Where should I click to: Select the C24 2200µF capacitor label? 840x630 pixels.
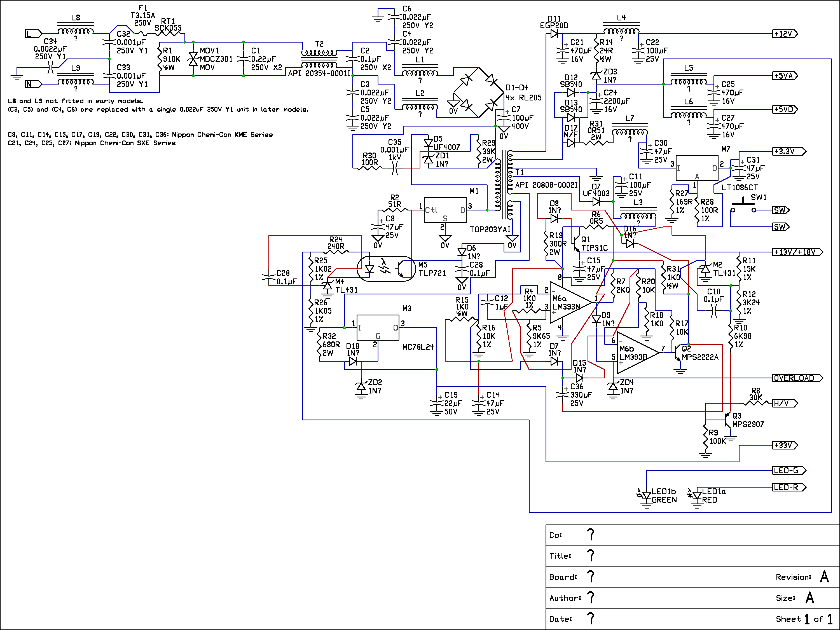click(x=617, y=101)
